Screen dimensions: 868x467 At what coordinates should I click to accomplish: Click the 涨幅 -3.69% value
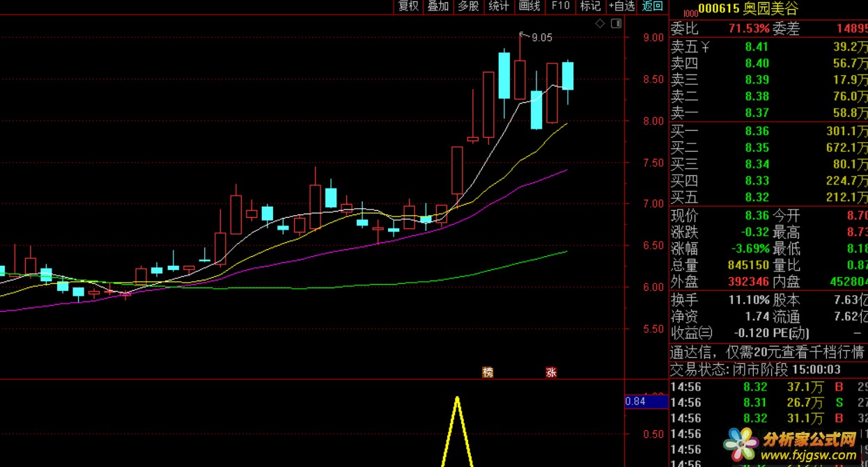click(751, 248)
